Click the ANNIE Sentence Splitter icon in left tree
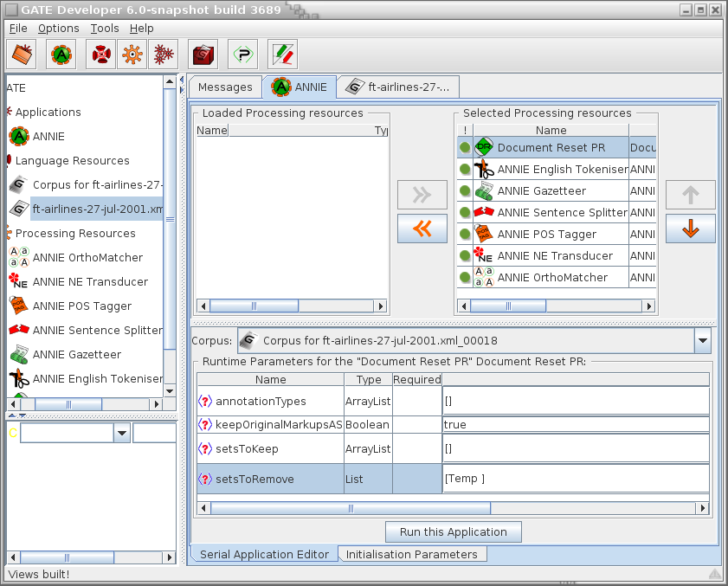The image size is (728, 586). pyautogui.click(x=19, y=330)
